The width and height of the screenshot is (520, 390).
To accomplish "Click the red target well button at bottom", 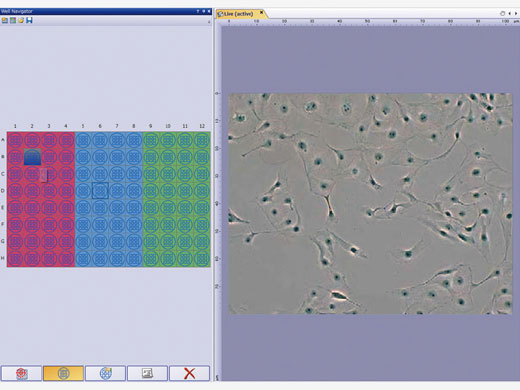I will pos(22,373).
